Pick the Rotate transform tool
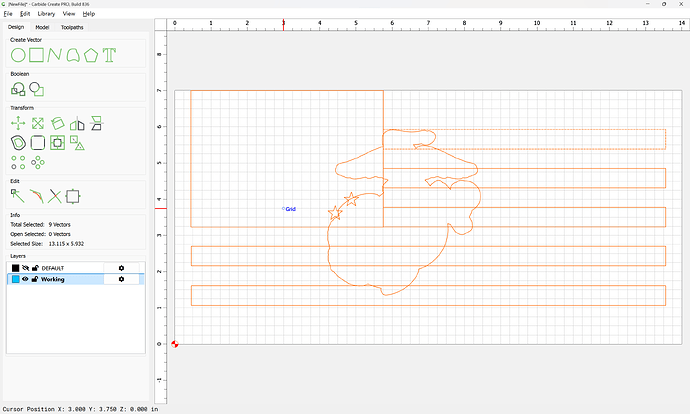The image size is (690, 414). [57, 123]
